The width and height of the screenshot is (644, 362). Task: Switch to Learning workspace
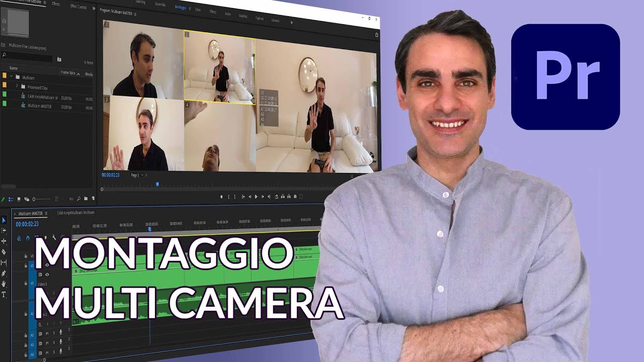click(x=140, y=2)
